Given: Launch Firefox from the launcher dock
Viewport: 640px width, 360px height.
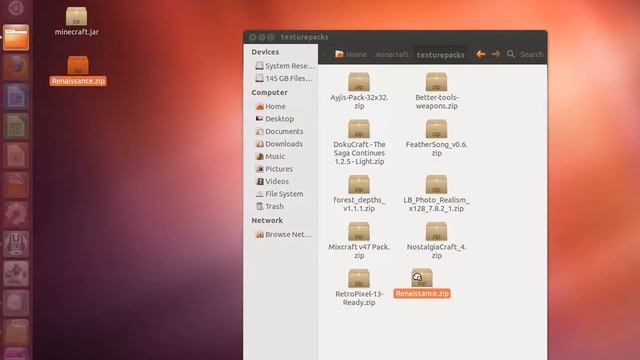Looking at the screenshot, I should [x=16, y=67].
